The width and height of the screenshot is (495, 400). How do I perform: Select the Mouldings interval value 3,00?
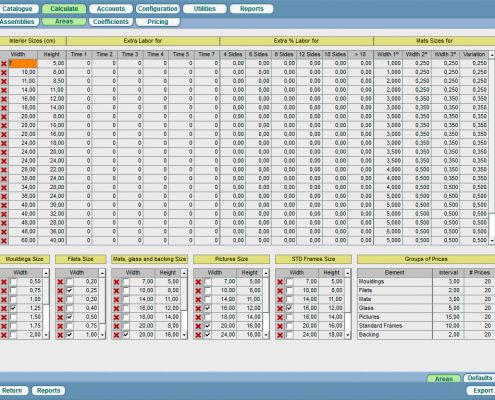point(448,282)
